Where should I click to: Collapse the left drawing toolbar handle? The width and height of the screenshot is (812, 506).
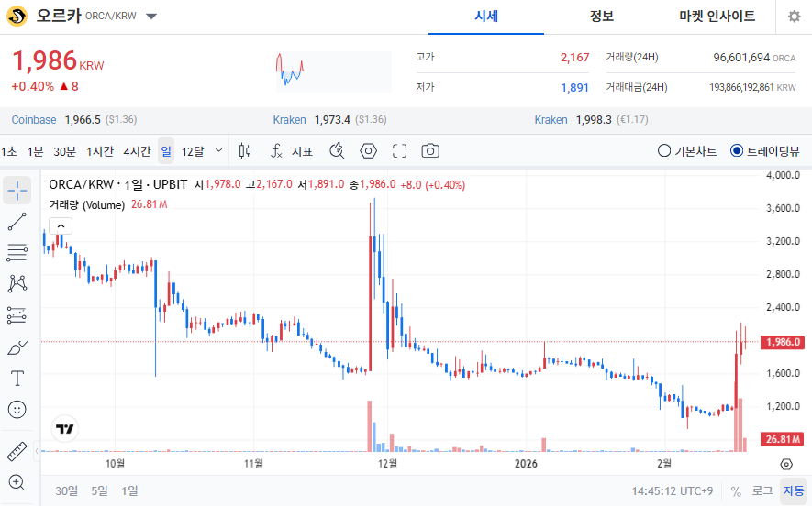tap(37, 451)
